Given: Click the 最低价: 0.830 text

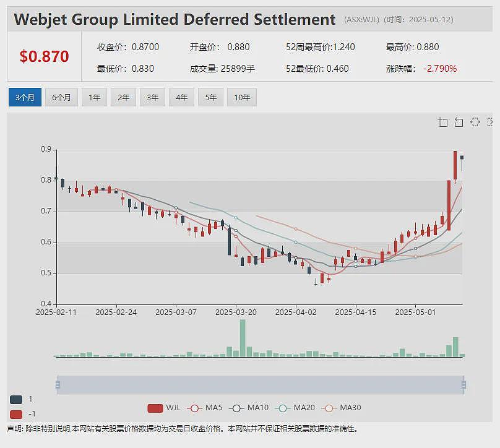Looking at the screenshot, I should (126, 69).
